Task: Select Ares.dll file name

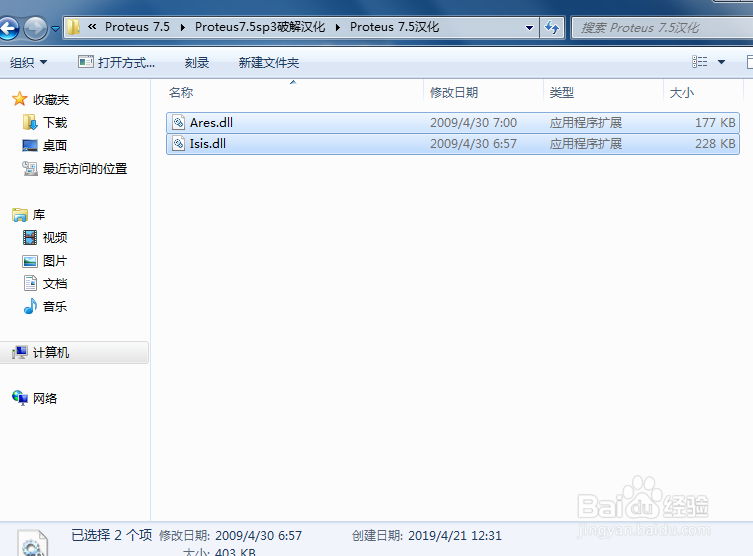Action: 211,122
